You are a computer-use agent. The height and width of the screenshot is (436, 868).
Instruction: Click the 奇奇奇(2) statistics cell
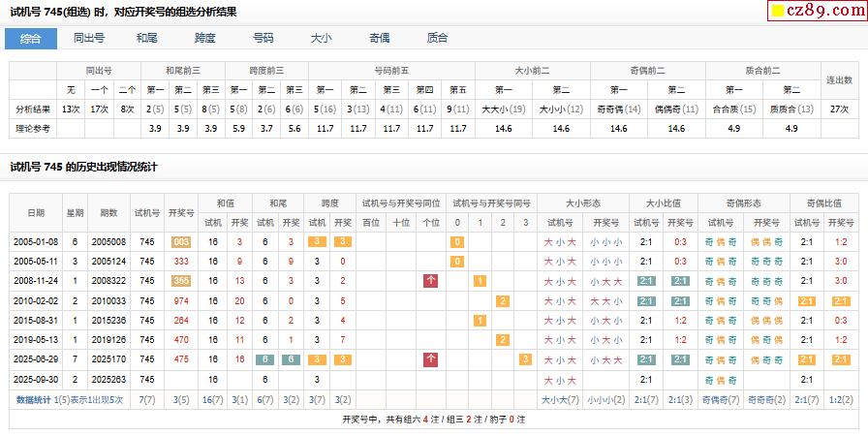pos(766,399)
